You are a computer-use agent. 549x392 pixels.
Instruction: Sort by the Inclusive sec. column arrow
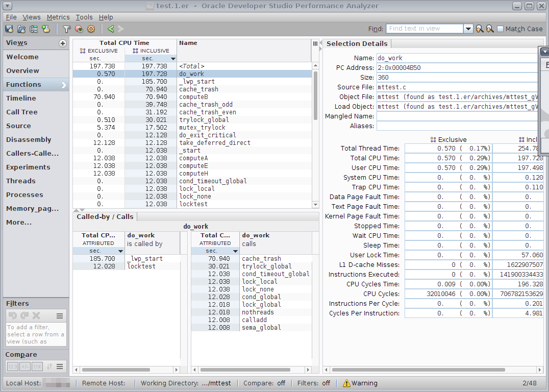click(173, 59)
